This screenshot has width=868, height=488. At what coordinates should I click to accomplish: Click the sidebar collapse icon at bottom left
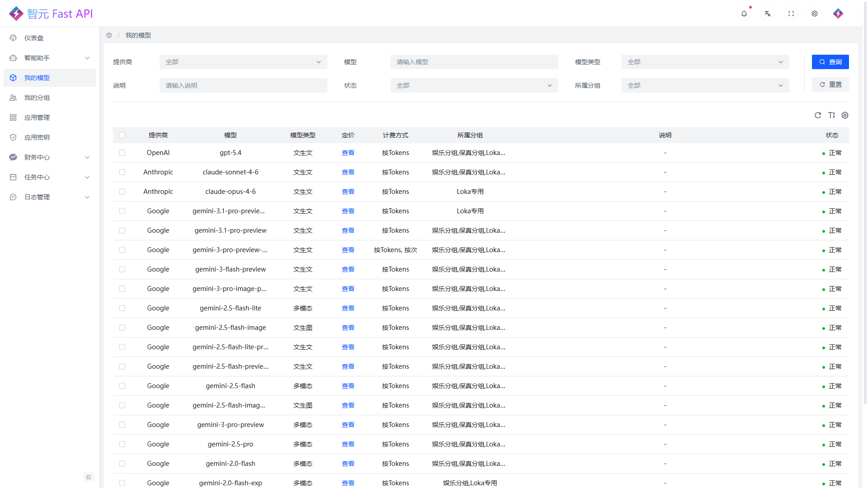tap(89, 477)
